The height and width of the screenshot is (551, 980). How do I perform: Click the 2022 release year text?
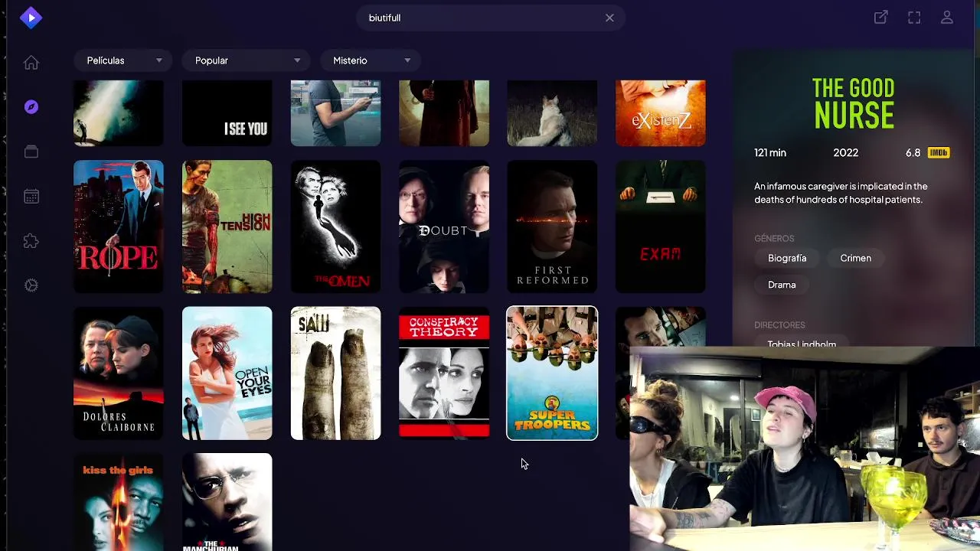[x=846, y=152]
